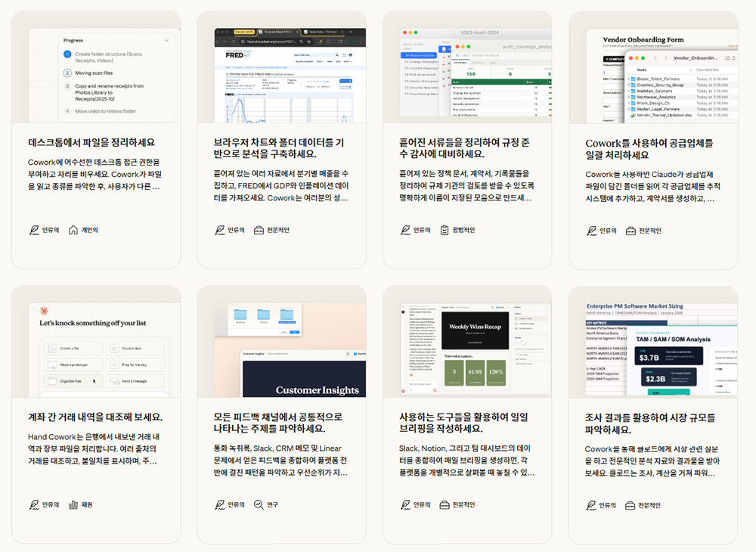The height and width of the screenshot is (552, 756).
Task: Check off the Moving scan files step
Action: pyautogui.click(x=67, y=73)
